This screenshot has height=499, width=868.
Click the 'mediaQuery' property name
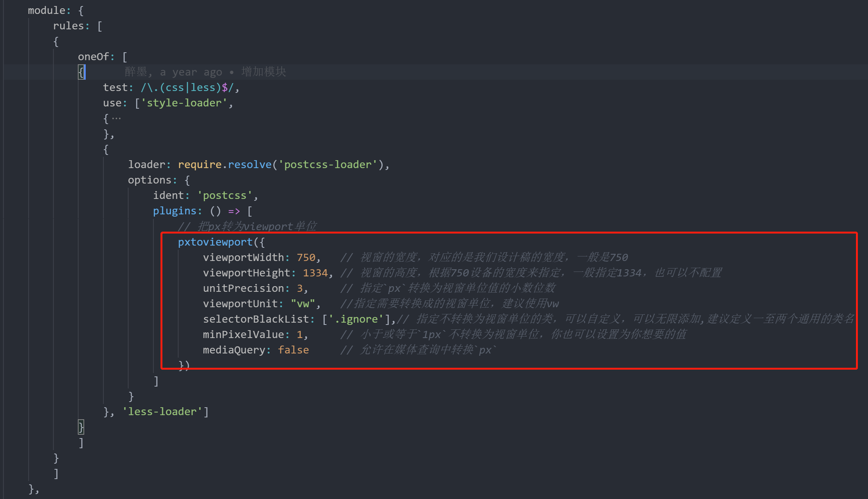(x=234, y=350)
